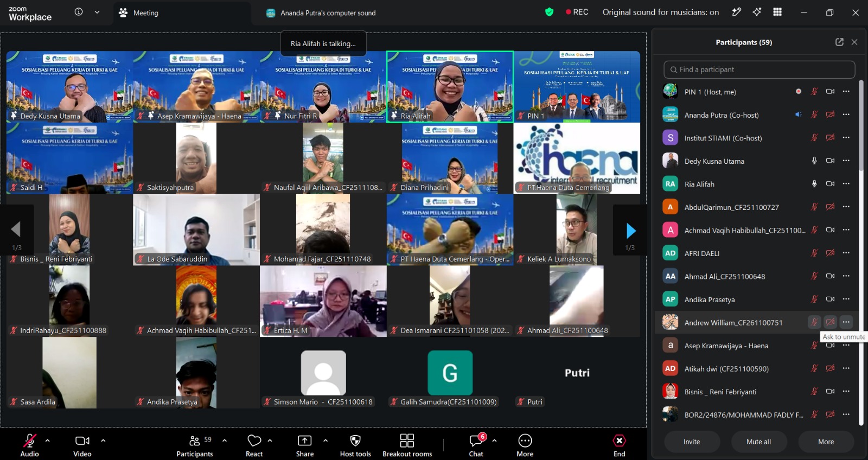The width and height of the screenshot is (868, 460).
Task: Click the Find a participant search field
Action: pyautogui.click(x=759, y=69)
